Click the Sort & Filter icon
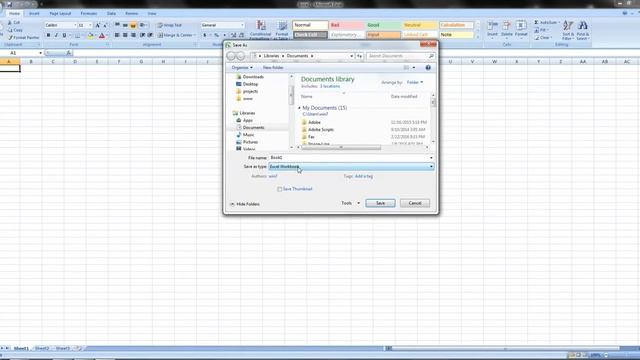The image size is (640, 360). tap(568, 26)
